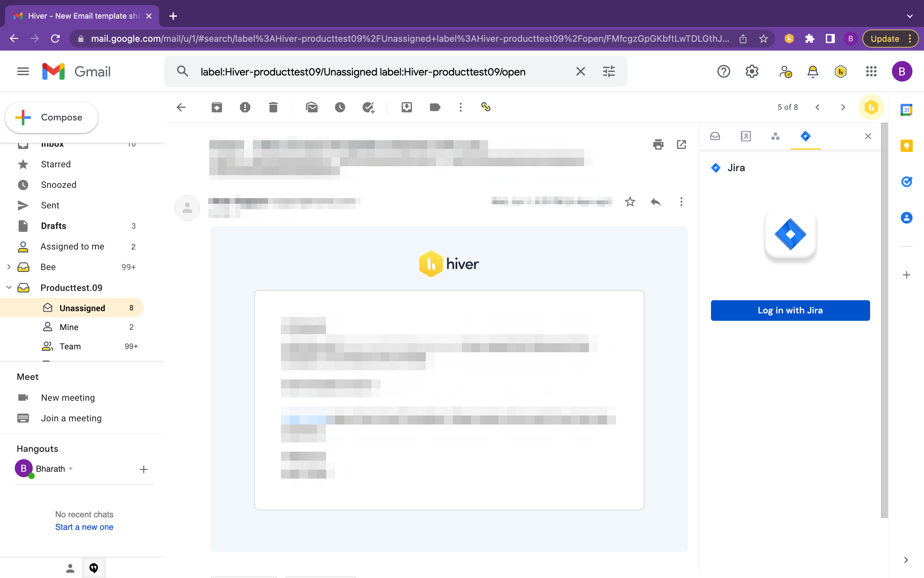Go to newer email with left chevron

pyautogui.click(x=817, y=108)
